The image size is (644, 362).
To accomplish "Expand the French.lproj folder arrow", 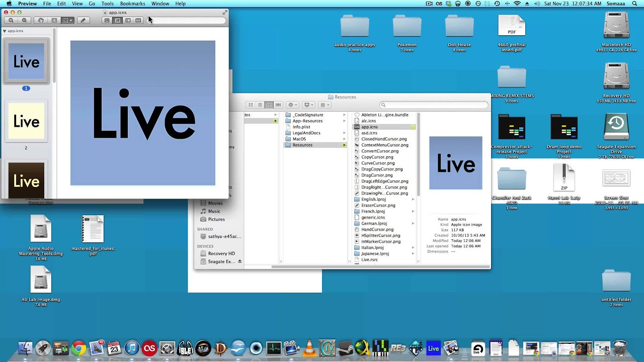I will point(413,211).
